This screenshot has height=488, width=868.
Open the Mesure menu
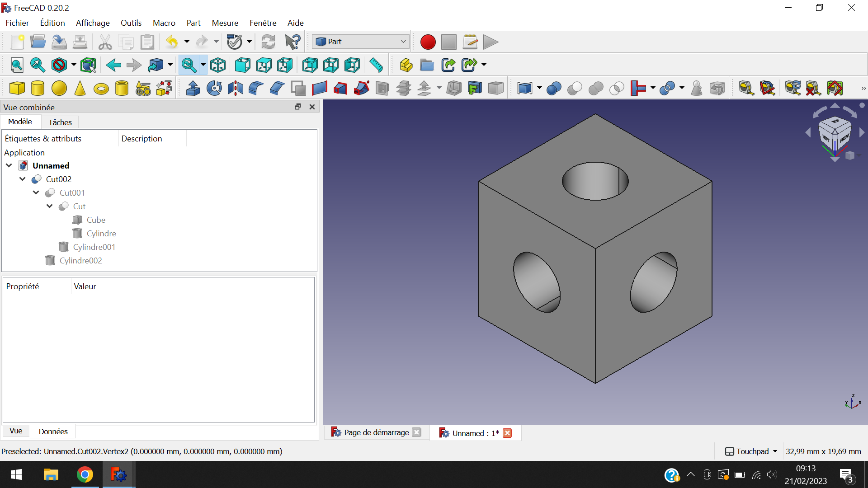pyautogui.click(x=225, y=23)
